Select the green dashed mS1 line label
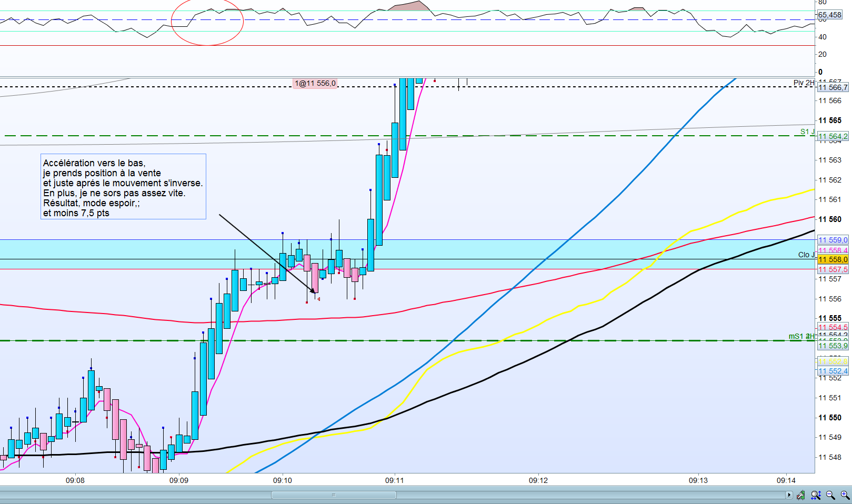 (801, 336)
